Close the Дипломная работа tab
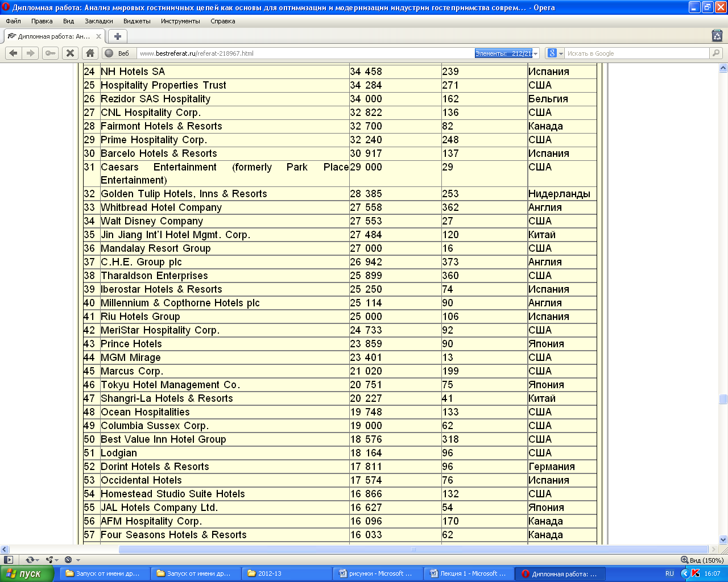728x582 pixels. [98, 36]
